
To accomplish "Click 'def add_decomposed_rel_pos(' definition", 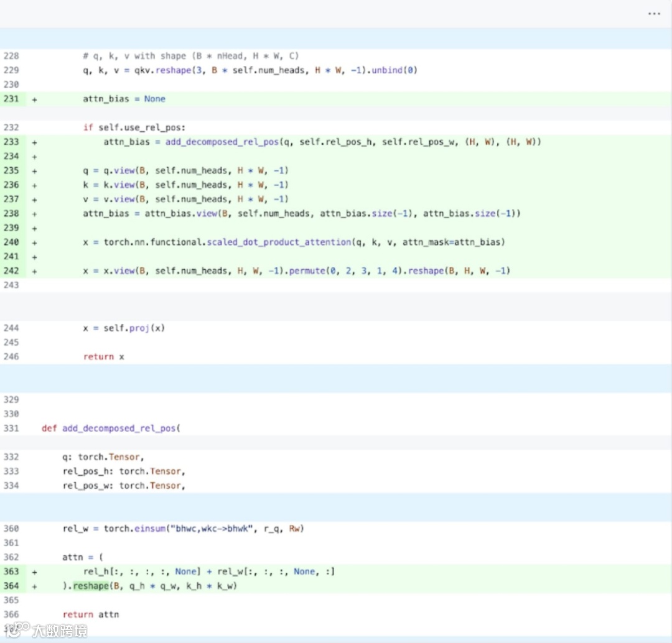I will coord(111,428).
